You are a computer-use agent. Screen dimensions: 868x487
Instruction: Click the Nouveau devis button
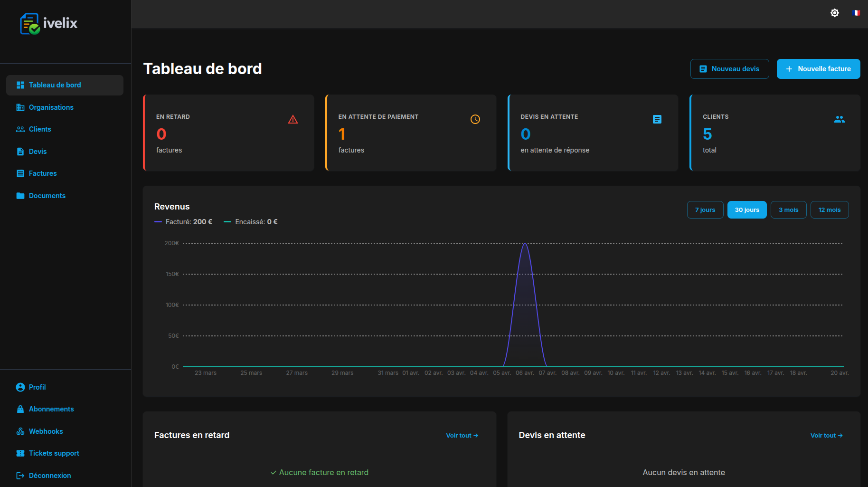click(x=729, y=69)
